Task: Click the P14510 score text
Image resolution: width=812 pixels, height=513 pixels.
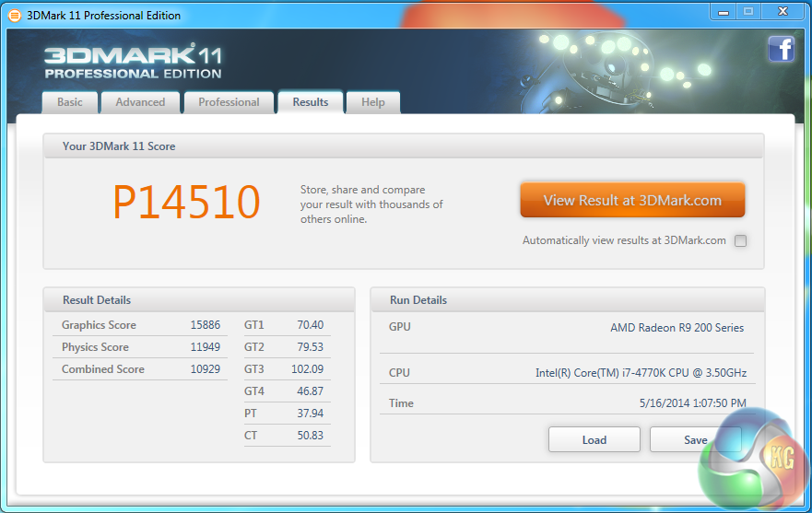Action: pyautogui.click(x=186, y=203)
